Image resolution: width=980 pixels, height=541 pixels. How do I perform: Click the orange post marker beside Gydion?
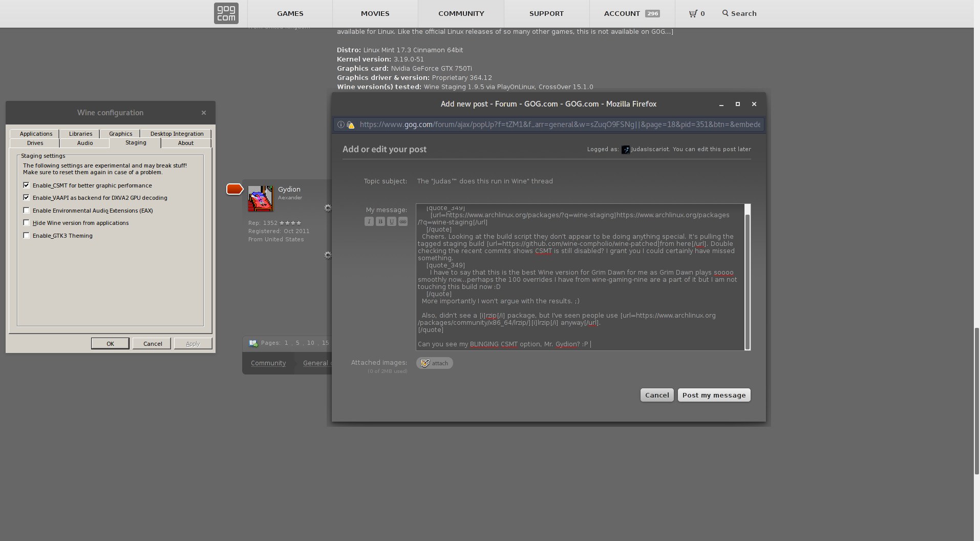235,189
